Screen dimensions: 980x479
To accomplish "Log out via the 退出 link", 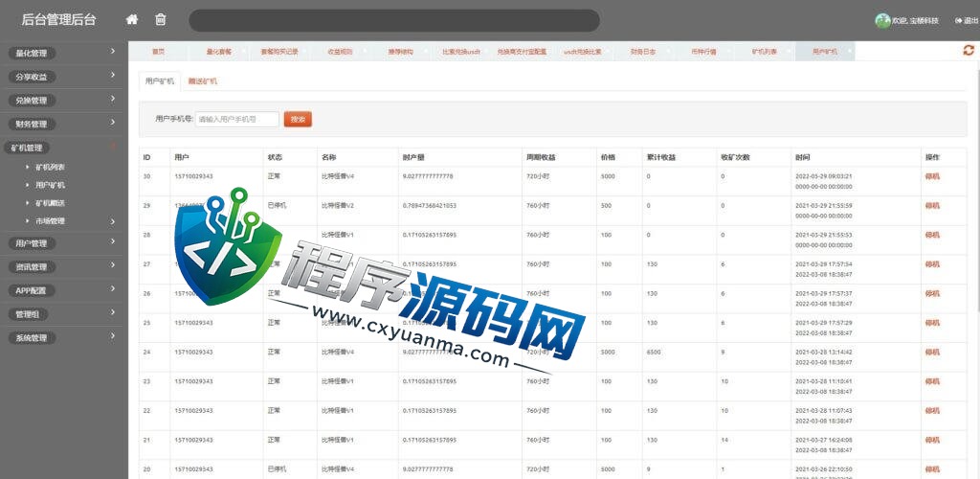I will pyautogui.click(x=967, y=21).
